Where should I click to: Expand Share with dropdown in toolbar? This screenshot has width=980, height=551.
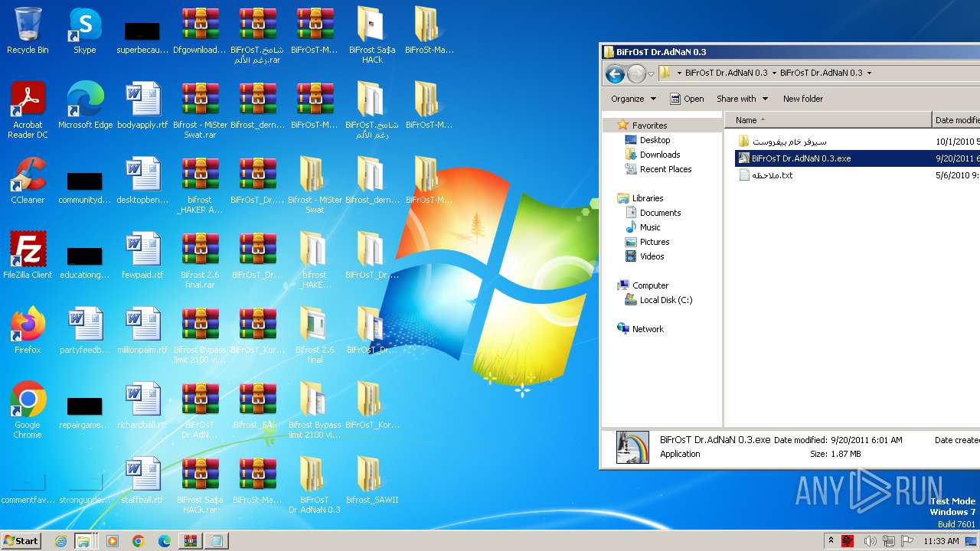[x=742, y=99]
